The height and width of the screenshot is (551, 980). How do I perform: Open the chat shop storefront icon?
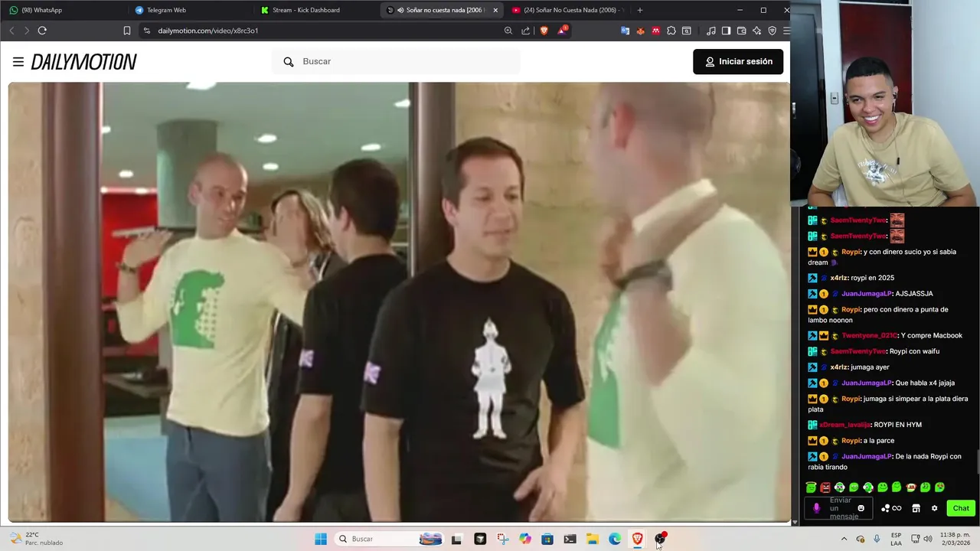click(x=916, y=508)
